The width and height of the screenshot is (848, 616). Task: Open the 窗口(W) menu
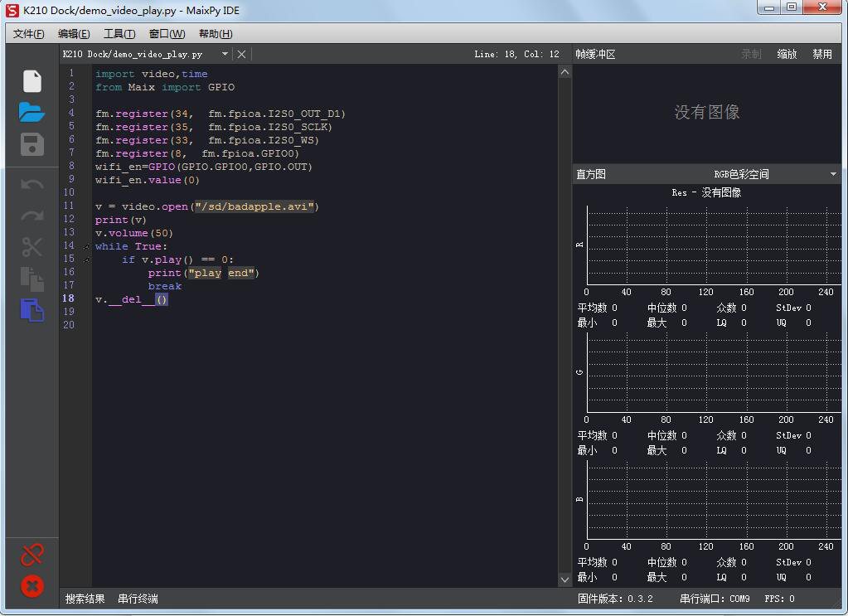[167, 33]
